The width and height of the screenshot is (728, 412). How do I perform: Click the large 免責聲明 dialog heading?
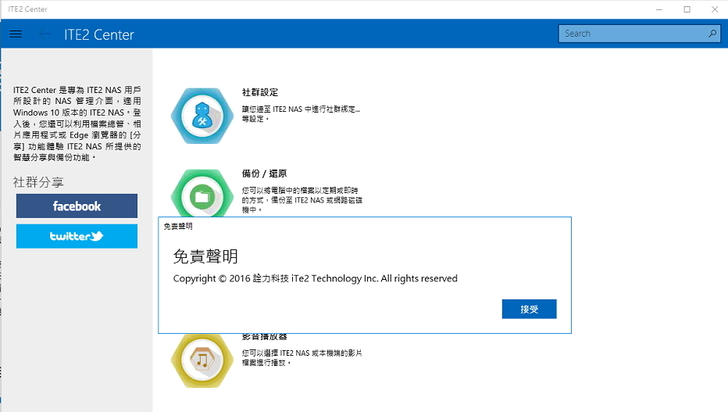tap(206, 256)
